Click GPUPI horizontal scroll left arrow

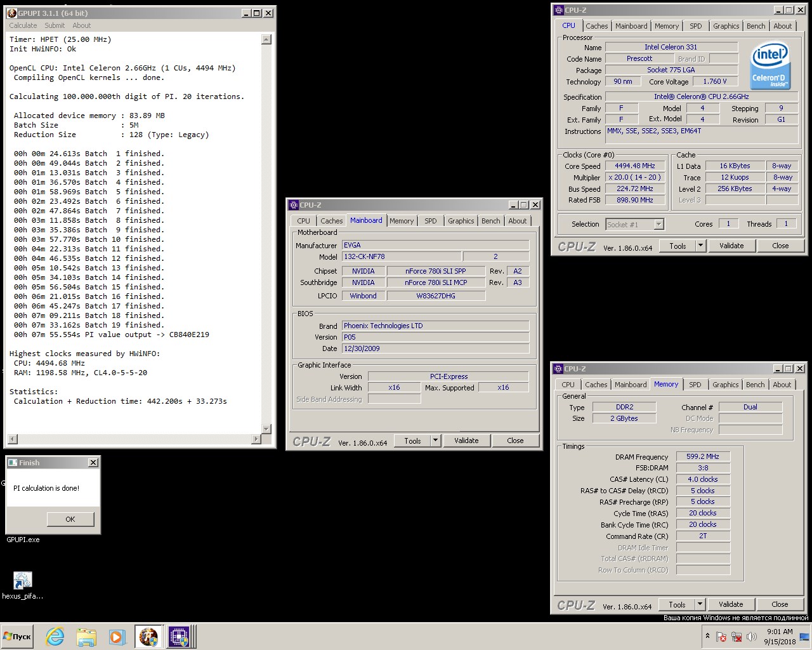click(12, 439)
